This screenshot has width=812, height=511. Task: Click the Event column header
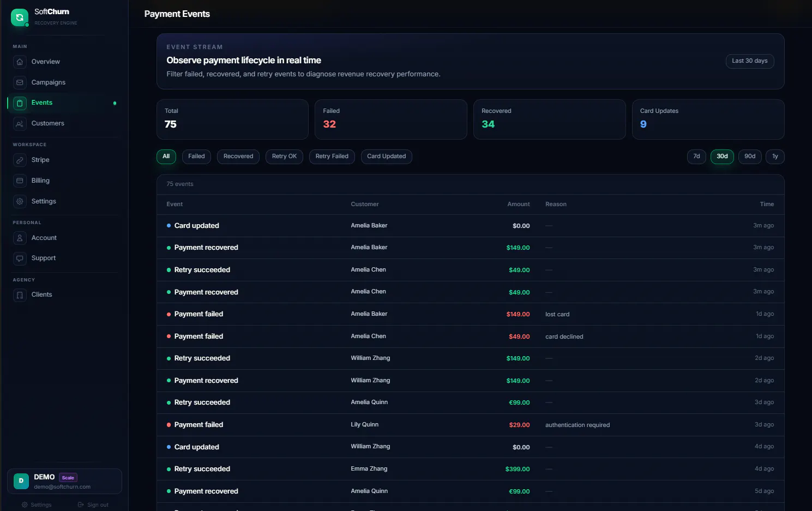pyautogui.click(x=175, y=205)
